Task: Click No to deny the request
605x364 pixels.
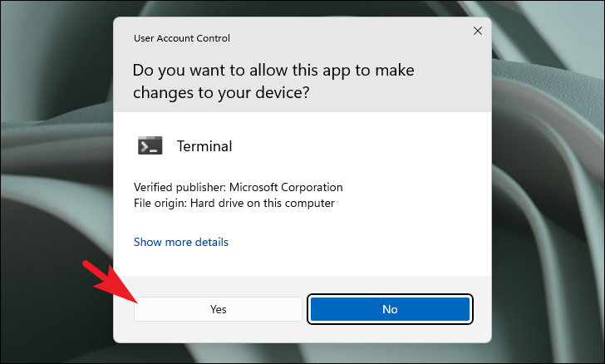Action: [x=390, y=309]
